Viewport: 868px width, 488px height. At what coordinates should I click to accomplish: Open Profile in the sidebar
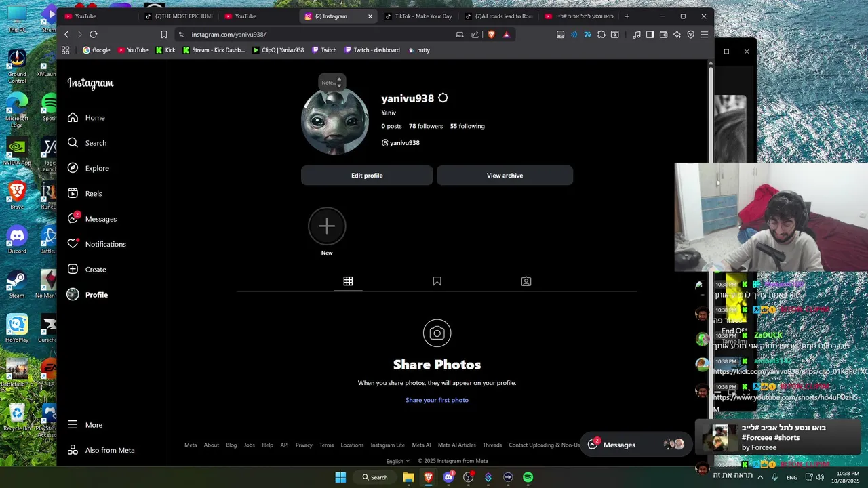pos(87,295)
